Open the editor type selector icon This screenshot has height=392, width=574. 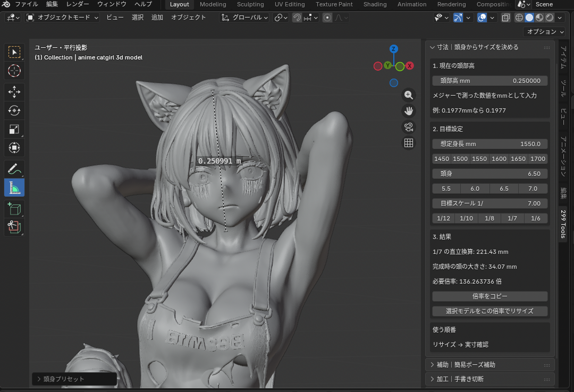pos(13,18)
